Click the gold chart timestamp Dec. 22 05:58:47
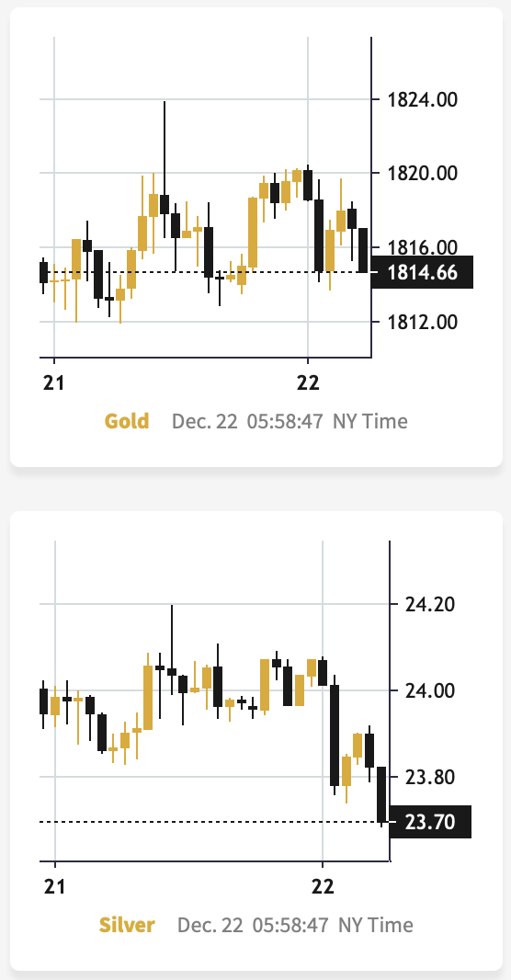 click(x=247, y=421)
